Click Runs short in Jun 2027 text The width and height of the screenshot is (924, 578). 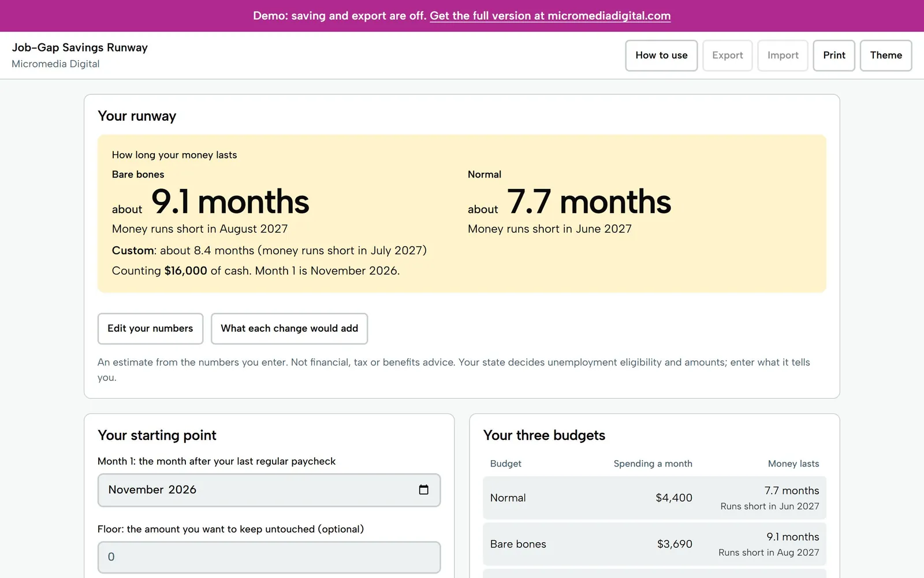pyautogui.click(x=770, y=506)
